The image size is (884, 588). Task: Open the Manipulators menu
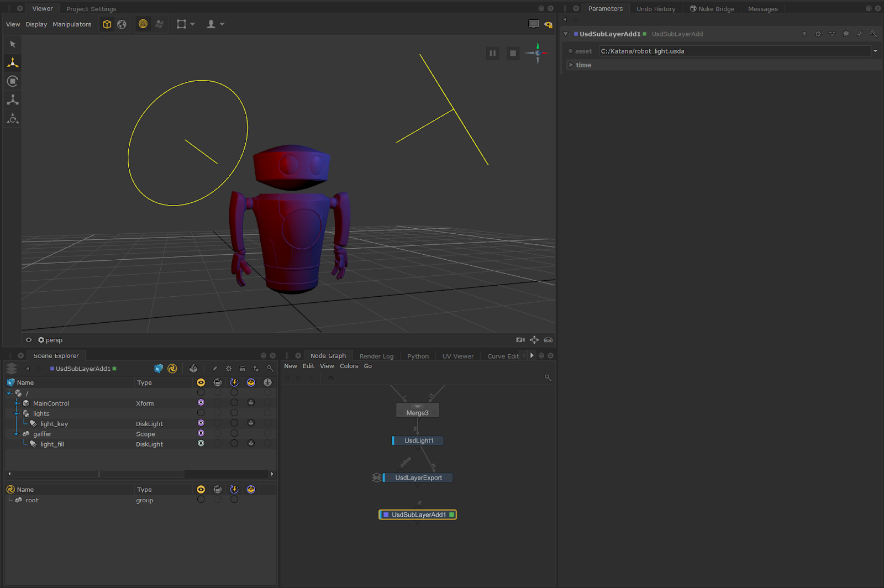click(72, 24)
